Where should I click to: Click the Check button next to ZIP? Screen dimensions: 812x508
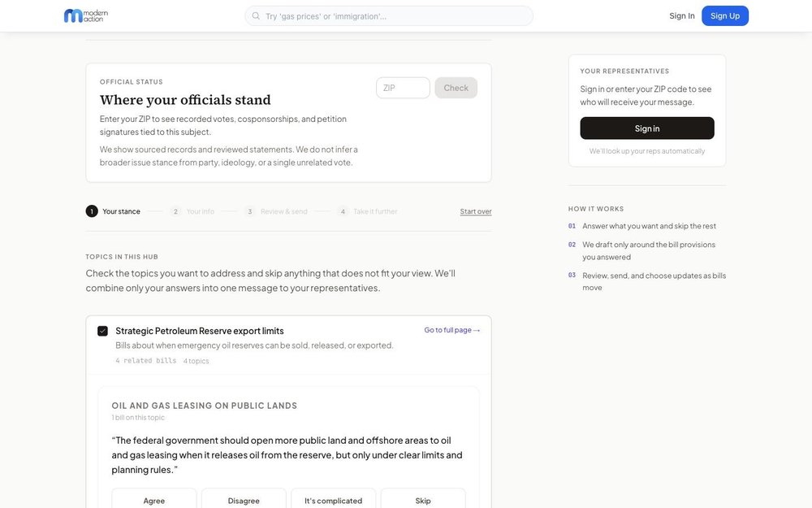pyautogui.click(x=456, y=88)
